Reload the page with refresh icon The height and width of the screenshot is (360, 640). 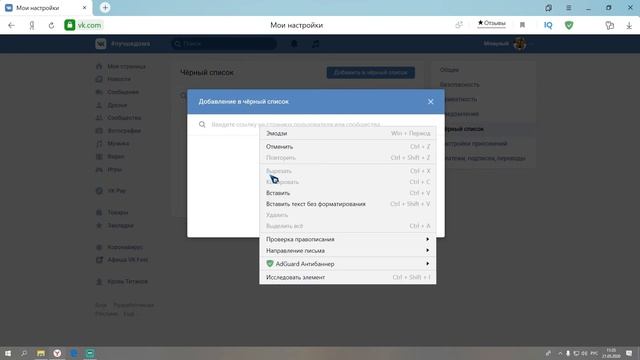click(x=51, y=25)
